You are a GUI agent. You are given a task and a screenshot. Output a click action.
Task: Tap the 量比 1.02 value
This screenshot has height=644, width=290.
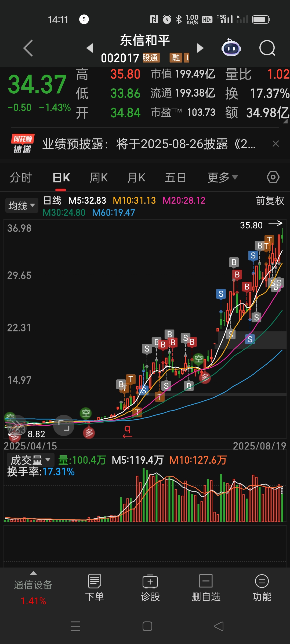coord(257,74)
